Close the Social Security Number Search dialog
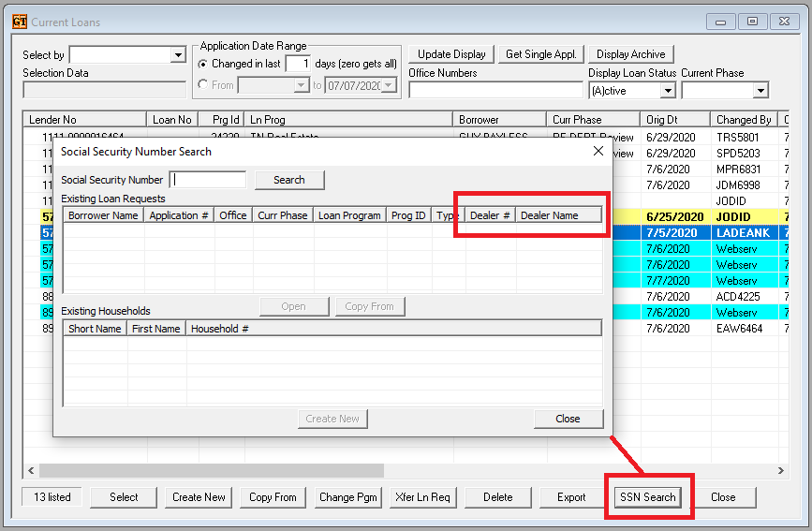This screenshot has width=812, height=531. [x=598, y=151]
